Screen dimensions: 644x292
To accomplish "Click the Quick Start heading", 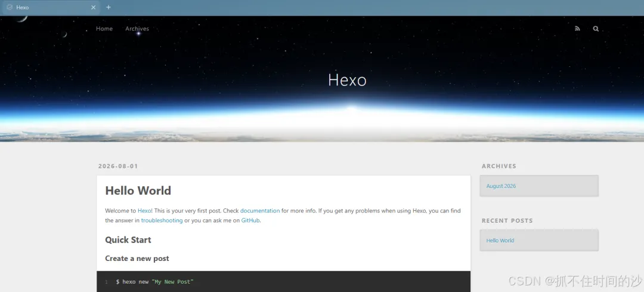I will tap(128, 240).
